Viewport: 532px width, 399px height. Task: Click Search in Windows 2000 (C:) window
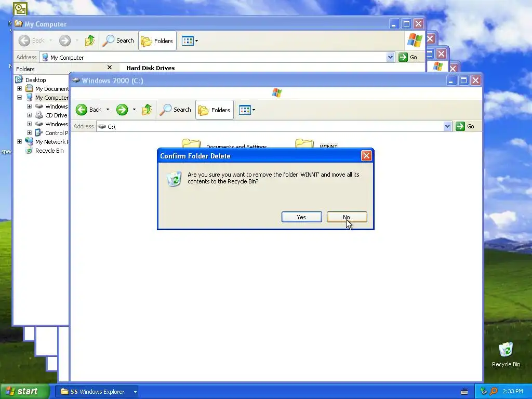[x=176, y=110]
